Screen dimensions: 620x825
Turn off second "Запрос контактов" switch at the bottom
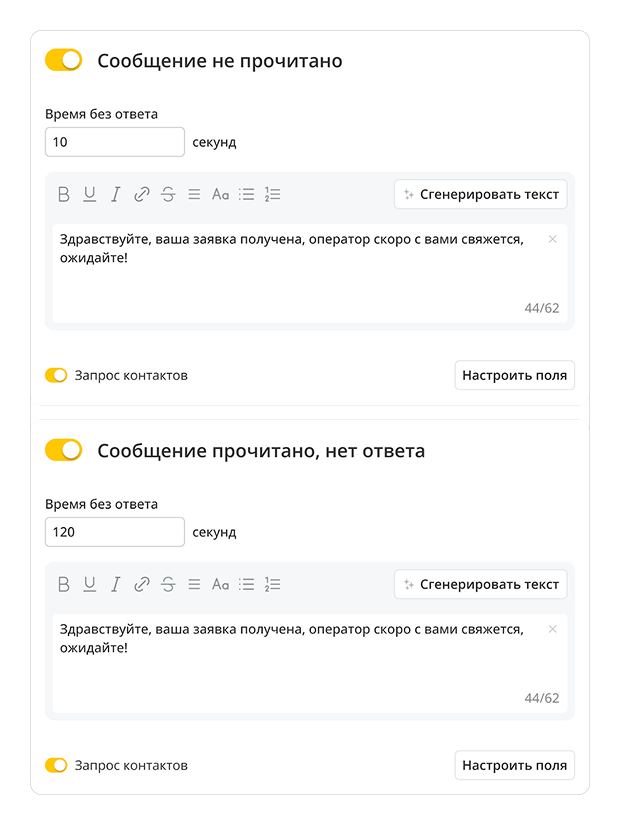pos(56,766)
